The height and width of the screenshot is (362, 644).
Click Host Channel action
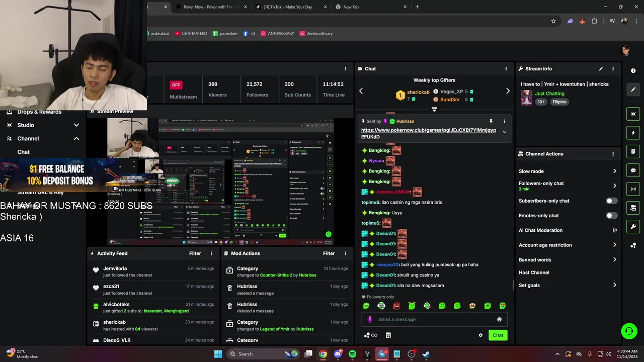534,273
